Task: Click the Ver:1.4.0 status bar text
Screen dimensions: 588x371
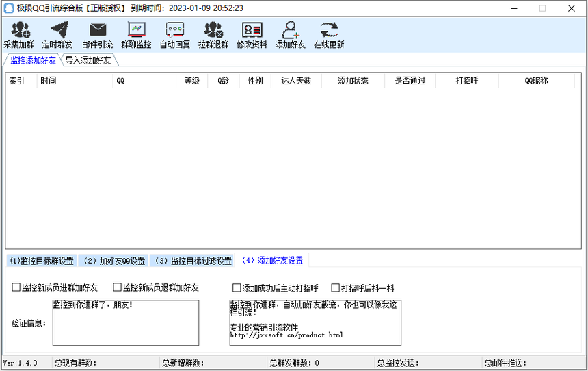Action: (x=21, y=363)
